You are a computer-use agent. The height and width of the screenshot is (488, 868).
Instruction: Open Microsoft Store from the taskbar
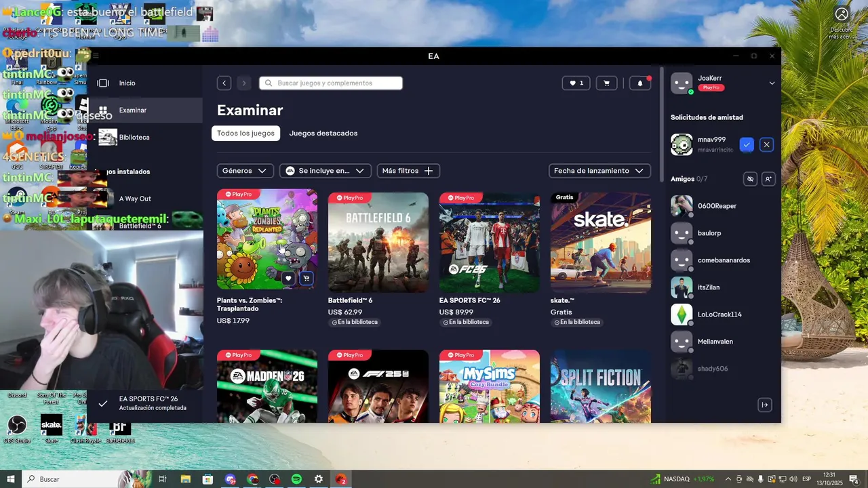pyautogui.click(x=208, y=479)
